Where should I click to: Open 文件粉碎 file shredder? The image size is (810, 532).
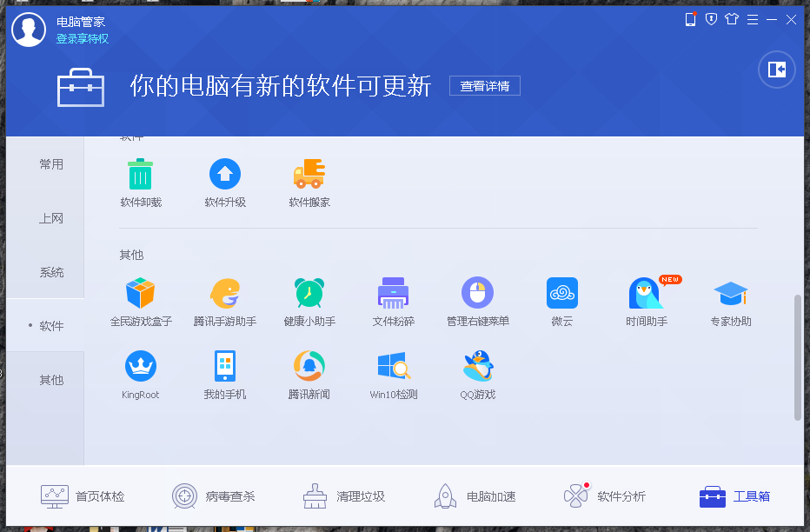click(x=394, y=303)
